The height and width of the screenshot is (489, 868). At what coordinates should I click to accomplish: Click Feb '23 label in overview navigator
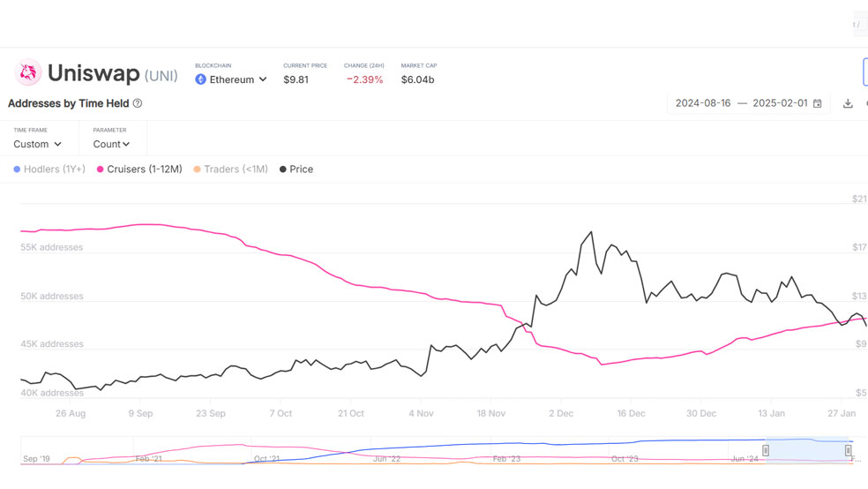click(x=506, y=458)
